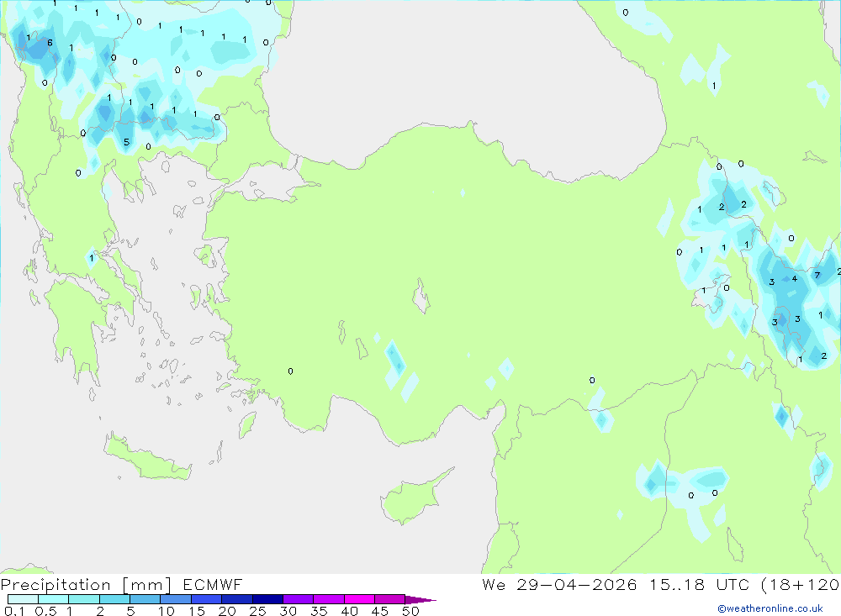Click the legend label '0.5'
The height and width of the screenshot is (616, 841).
pyautogui.click(x=45, y=611)
